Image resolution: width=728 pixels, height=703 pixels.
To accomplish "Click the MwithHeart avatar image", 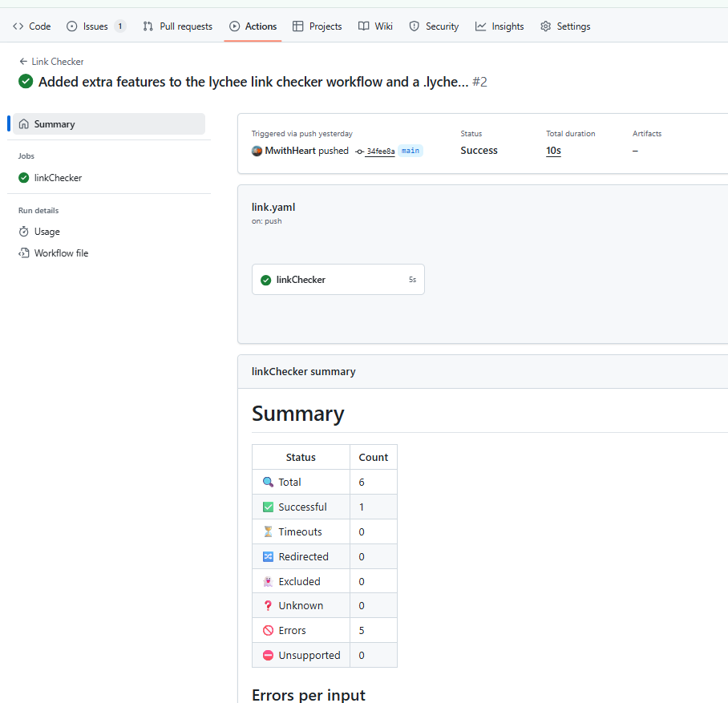I will [257, 151].
